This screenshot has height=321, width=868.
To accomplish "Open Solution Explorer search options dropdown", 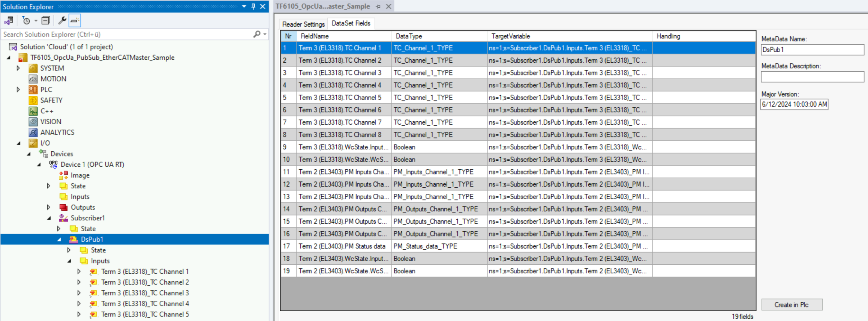I will pyautogui.click(x=265, y=34).
